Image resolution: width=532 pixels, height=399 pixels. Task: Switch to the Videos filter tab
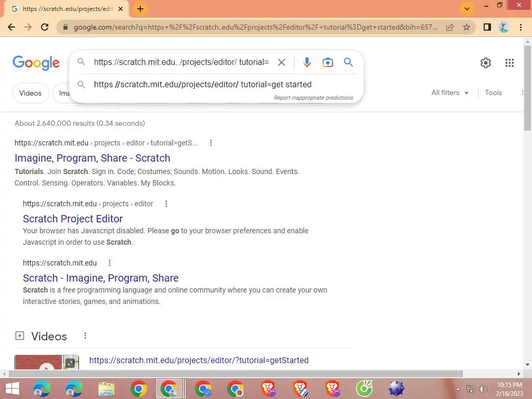pyautogui.click(x=31, y=93)
